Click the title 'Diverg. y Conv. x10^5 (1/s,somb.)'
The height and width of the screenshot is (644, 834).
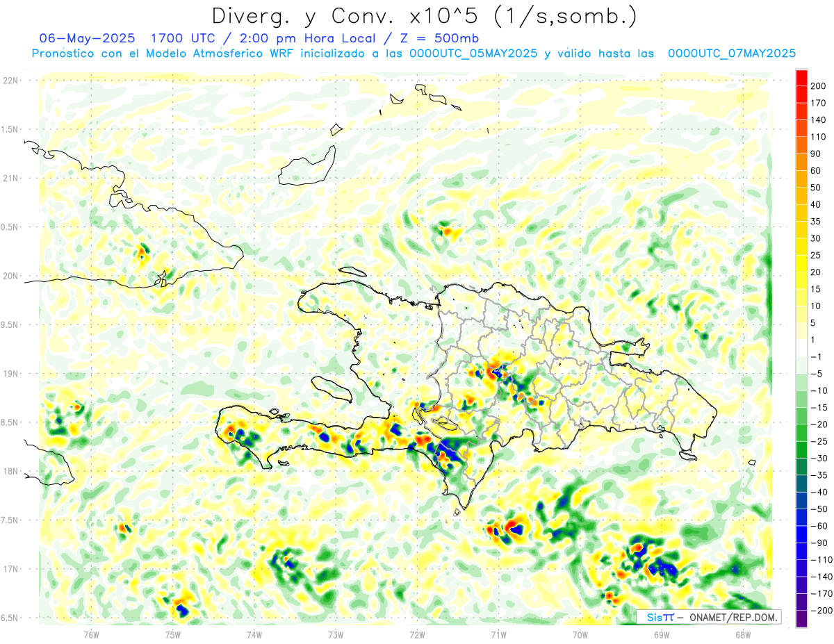pyautogui.click(x=424, y=16)
